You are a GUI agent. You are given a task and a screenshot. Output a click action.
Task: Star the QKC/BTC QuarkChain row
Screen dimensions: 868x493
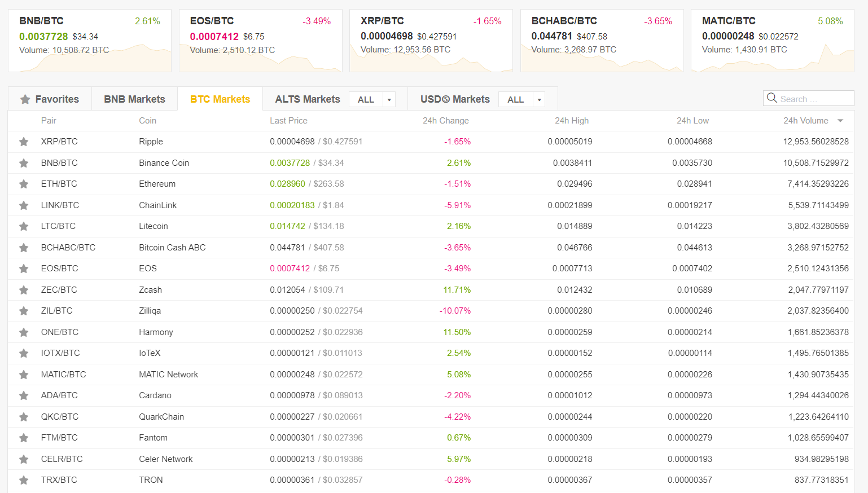coord(24,417)
